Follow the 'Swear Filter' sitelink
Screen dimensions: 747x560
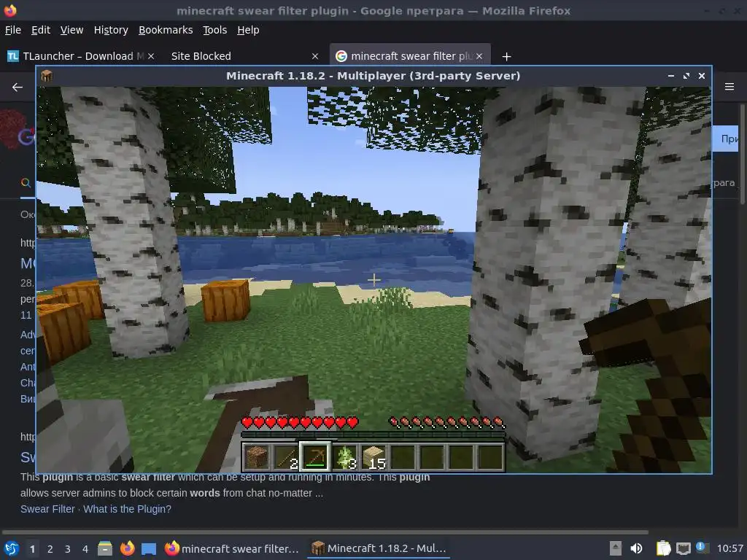pos(47,509)
